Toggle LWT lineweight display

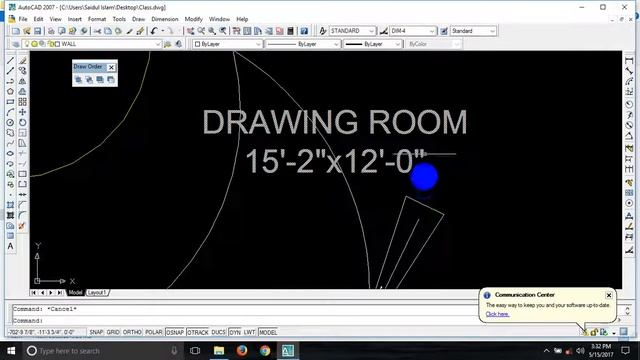coord(249,332)
